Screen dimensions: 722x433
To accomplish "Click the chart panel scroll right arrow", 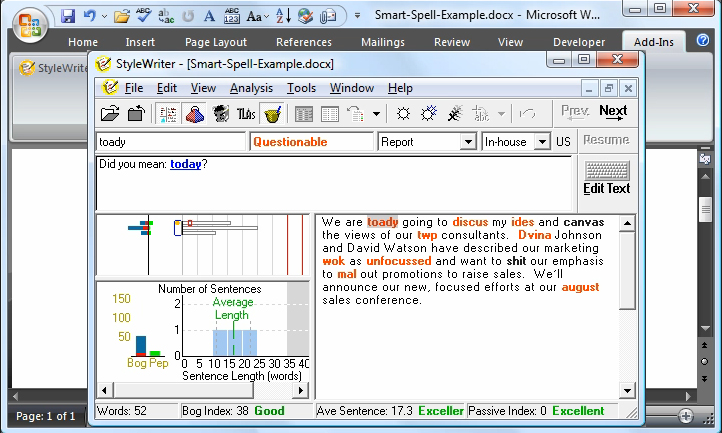I will click(301, 391).
